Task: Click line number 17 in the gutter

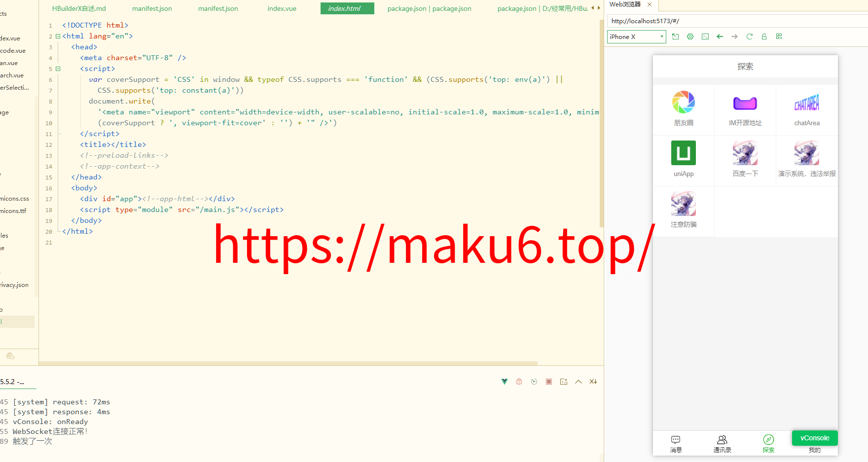Action: 49,199
